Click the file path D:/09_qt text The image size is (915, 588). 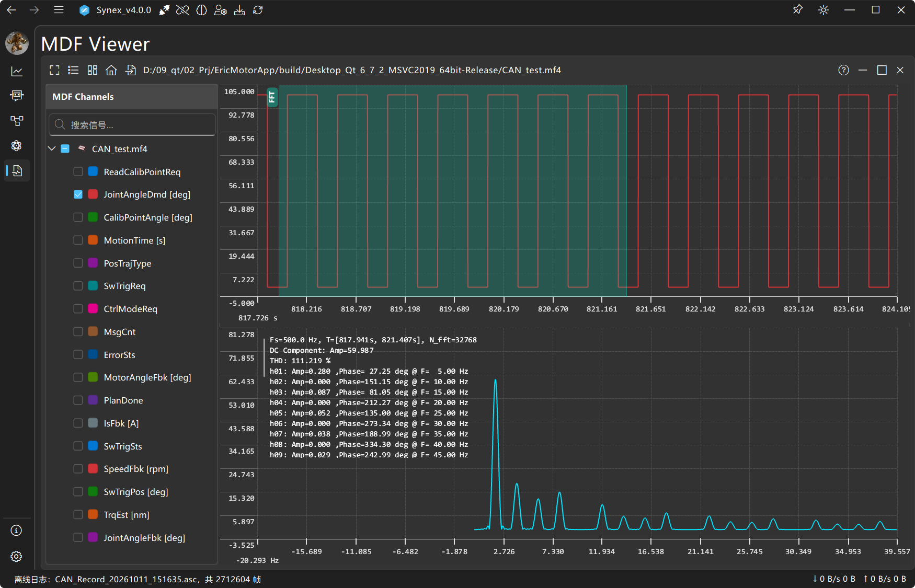[x=352, y=70]
